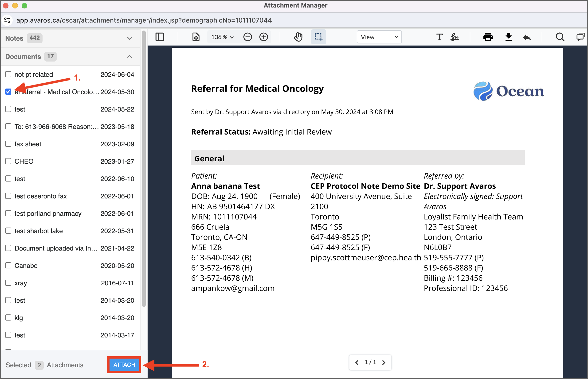
Task: Click the ATTACH button
Action: tap(124, 365)
